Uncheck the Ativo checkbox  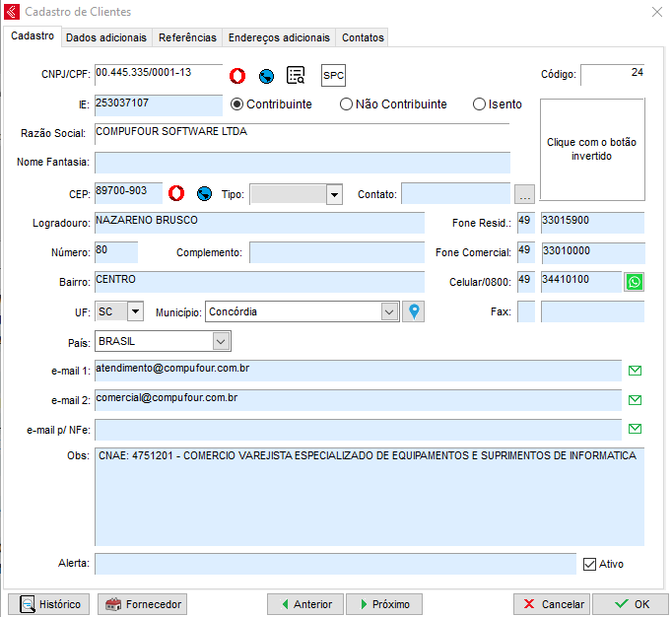point(590,564)
